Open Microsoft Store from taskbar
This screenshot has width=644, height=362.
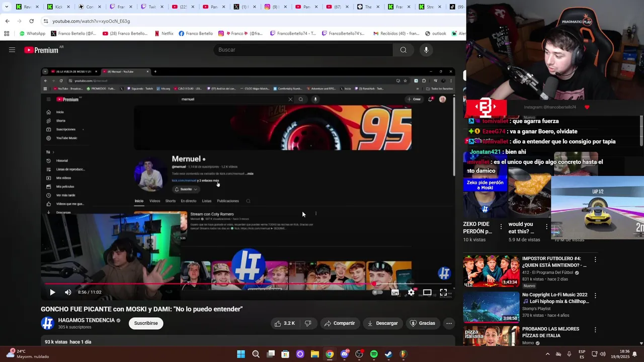coord(285,354)
